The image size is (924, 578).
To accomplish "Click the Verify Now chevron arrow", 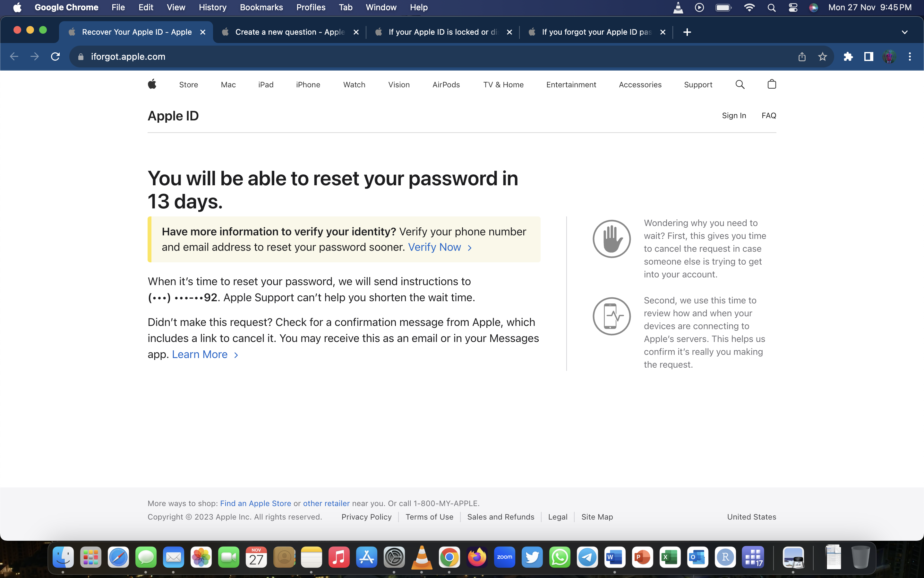I will click(x=470, y=248).
